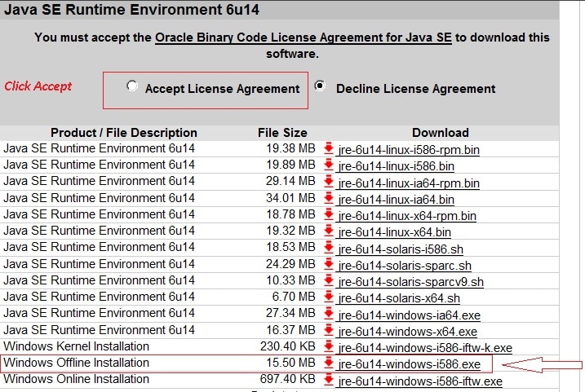Screen dimensions: 585x392
Task: Click the red download icon for jre-6u14-solaris-sparc.sh
Action: [x=329, y=265]
